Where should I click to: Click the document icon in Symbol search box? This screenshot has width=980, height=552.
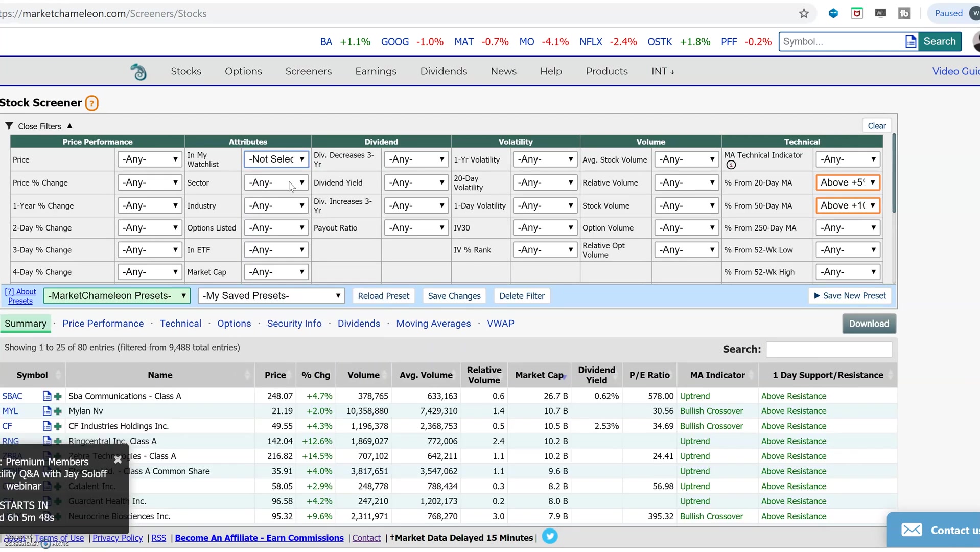click(x=911, y=42)
